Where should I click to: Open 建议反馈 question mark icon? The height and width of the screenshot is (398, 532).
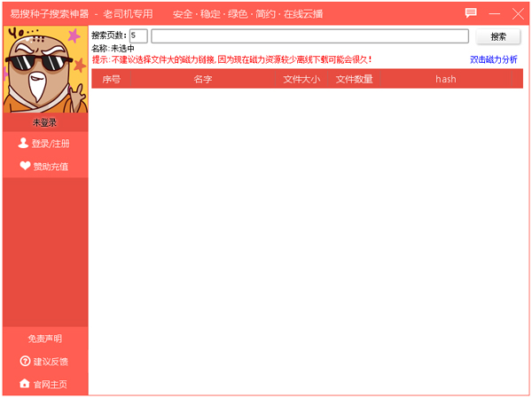[25, 361]
